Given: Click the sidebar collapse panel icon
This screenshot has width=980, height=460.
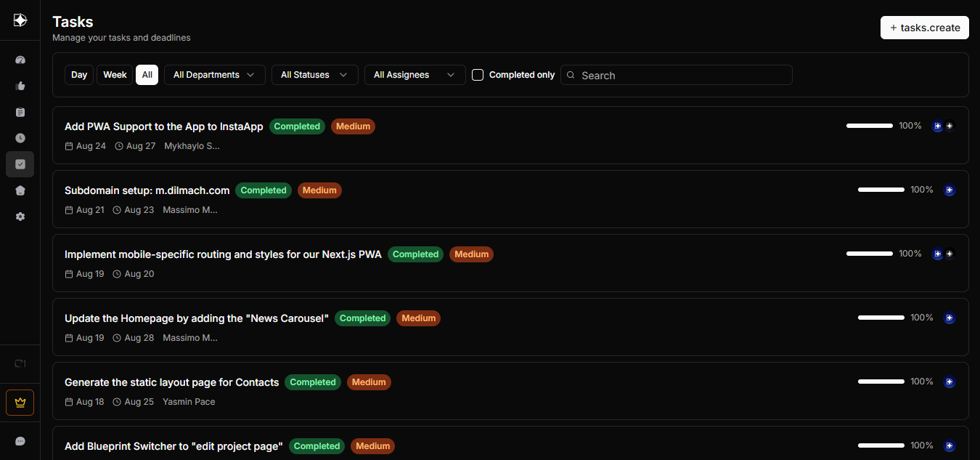Looking at the screenshot, I should click(20, 363).
